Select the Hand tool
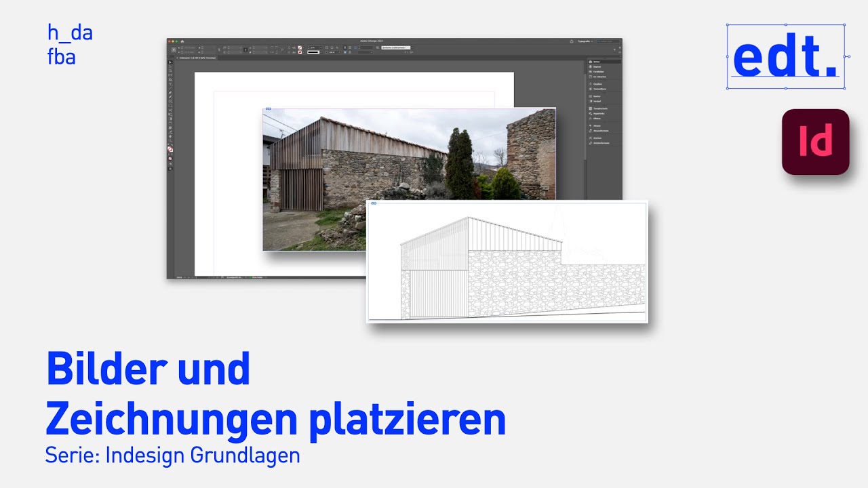 pyautogui.click(x=170, y=136)
